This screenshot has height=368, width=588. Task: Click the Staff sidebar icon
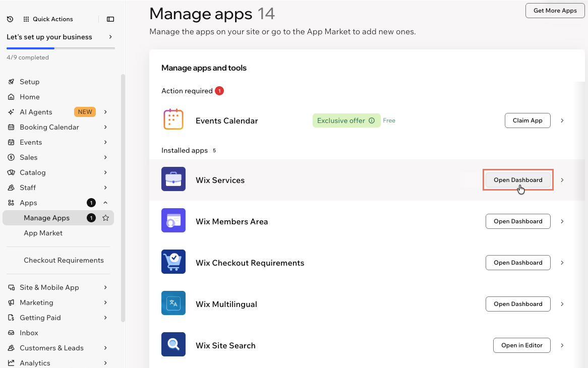click(11, 188)
